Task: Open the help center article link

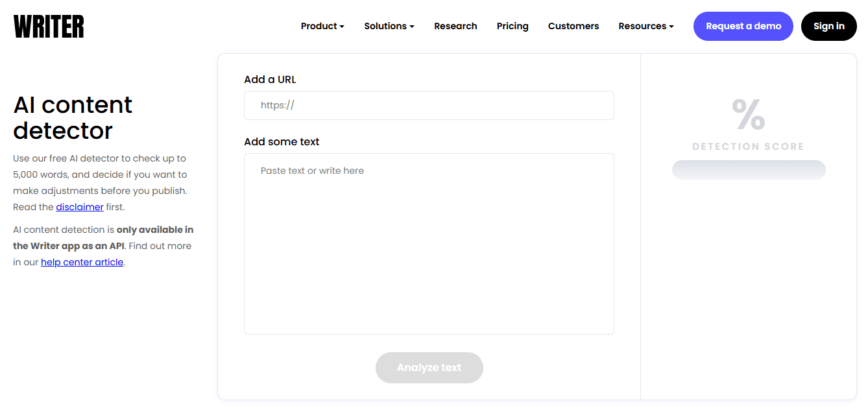Action: 82,262
